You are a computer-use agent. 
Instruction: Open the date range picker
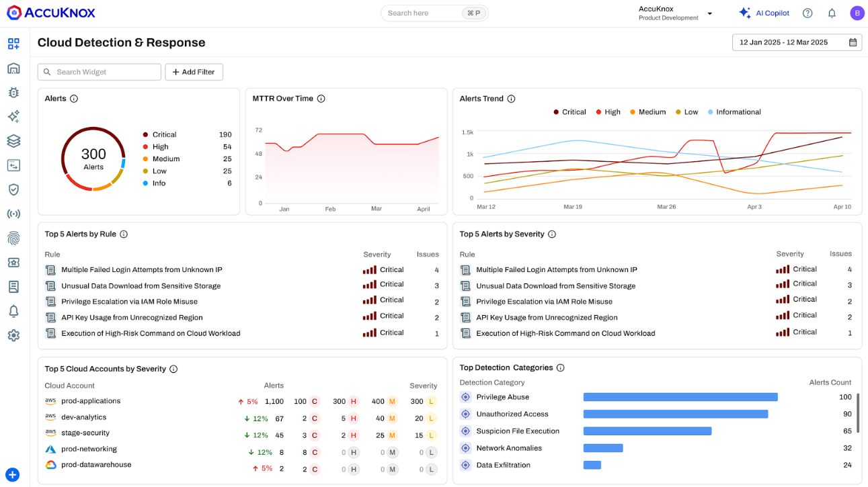[x=797, y=42]
